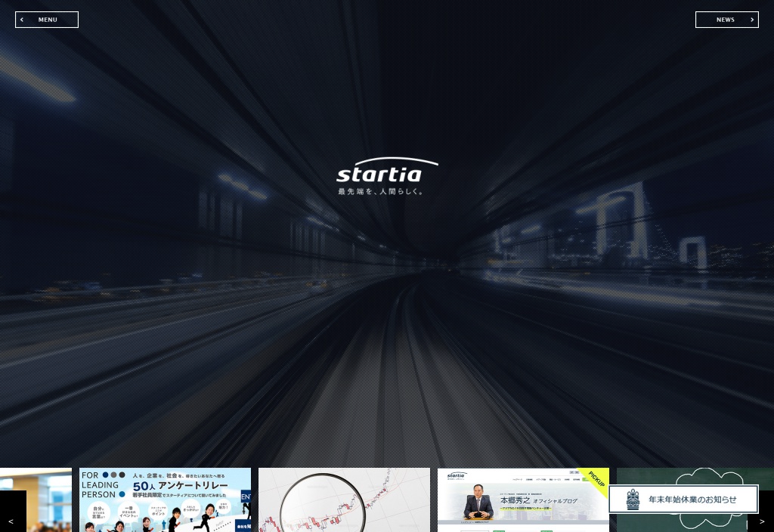Image resolution: width=774 pixels, height=532 pixels.
Task: Click the left chevron inside MENU button
Action: click(22, 20)
